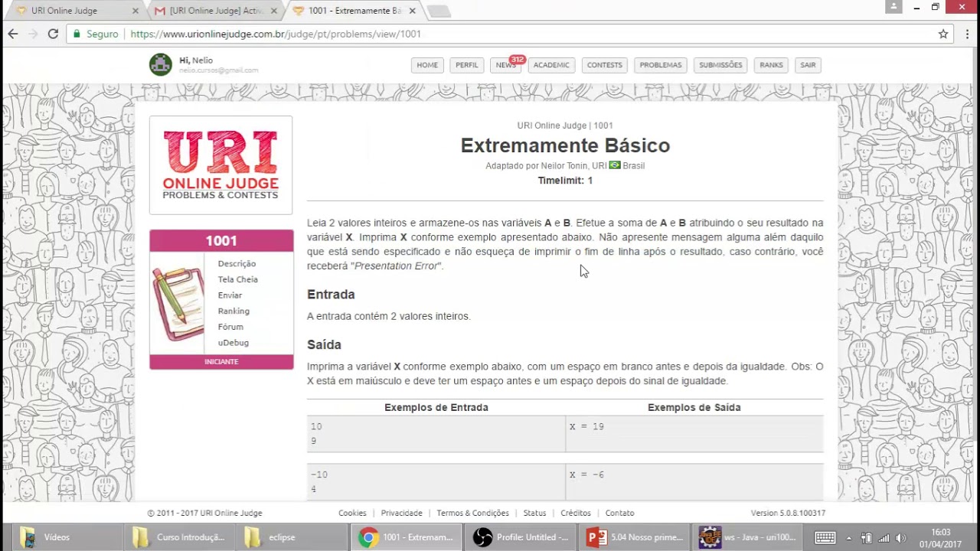This screenshot has width=980, height=551.
Task: Close the first URI Online Judge tab
Action: click(x=136, y=11)
